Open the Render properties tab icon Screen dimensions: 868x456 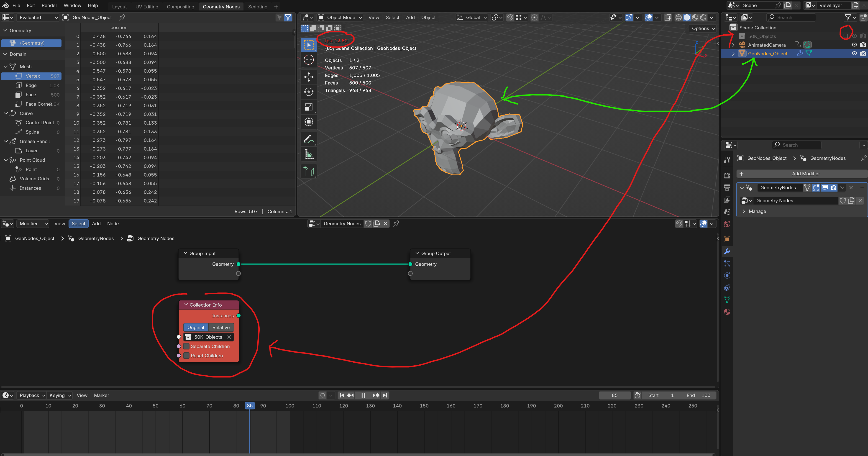[x=727, y=175]
